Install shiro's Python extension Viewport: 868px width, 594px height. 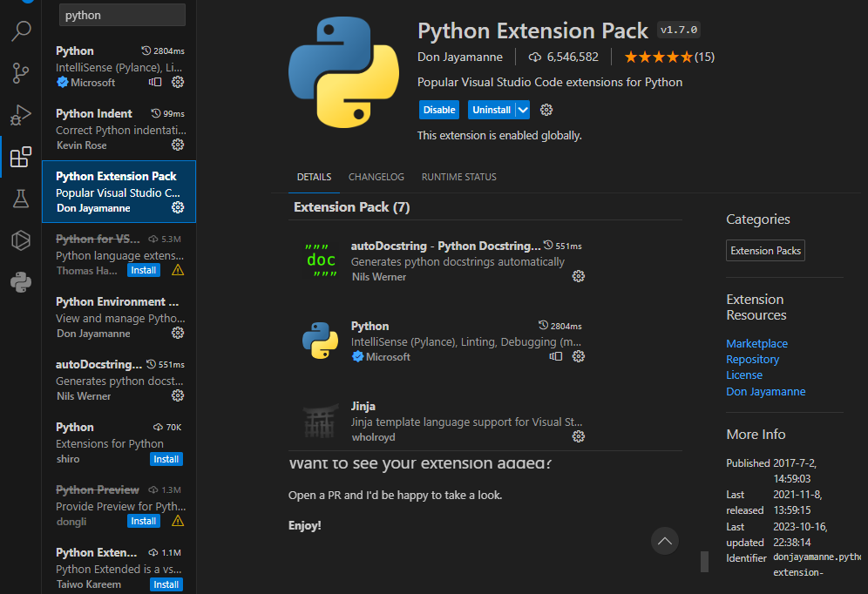(166, 458)
